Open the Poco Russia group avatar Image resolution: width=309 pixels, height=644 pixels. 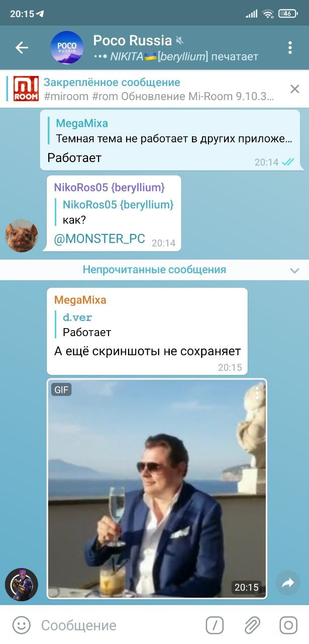(67, 48)
